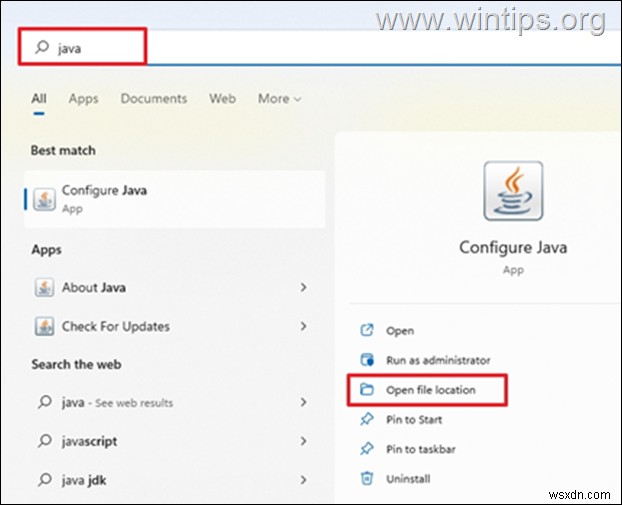Image resolution: width=622 pixels, height=505 pixels.
Task: Click the folder icon for Open file location
Action: coord(367,390)
